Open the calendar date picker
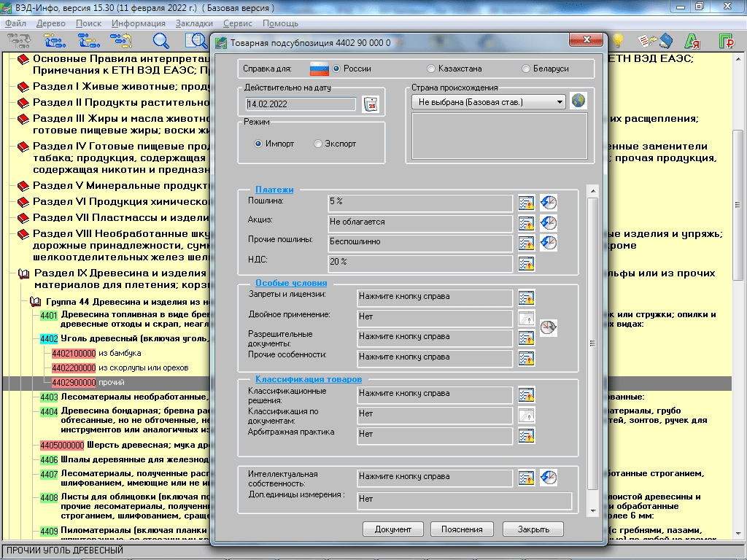 point(371,104)
